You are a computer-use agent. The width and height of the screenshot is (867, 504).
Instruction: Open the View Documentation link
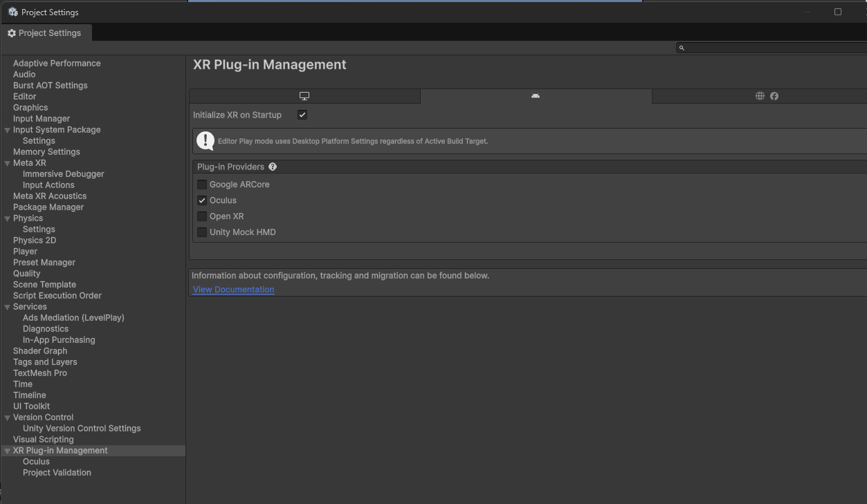point(233,289)
